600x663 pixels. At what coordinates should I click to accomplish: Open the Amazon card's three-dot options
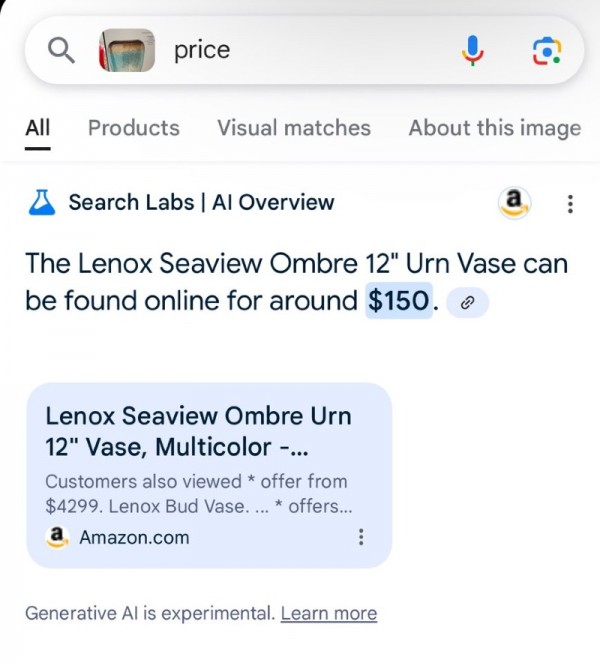tap(360, 537)
